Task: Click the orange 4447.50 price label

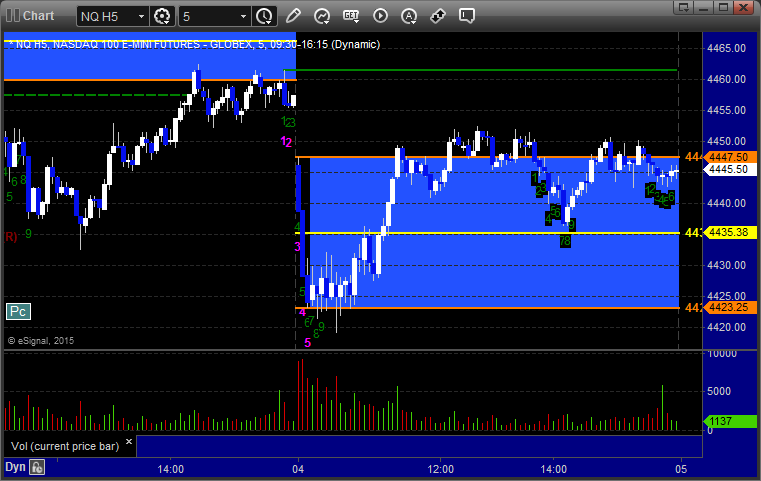Action: tap(730, 157)
